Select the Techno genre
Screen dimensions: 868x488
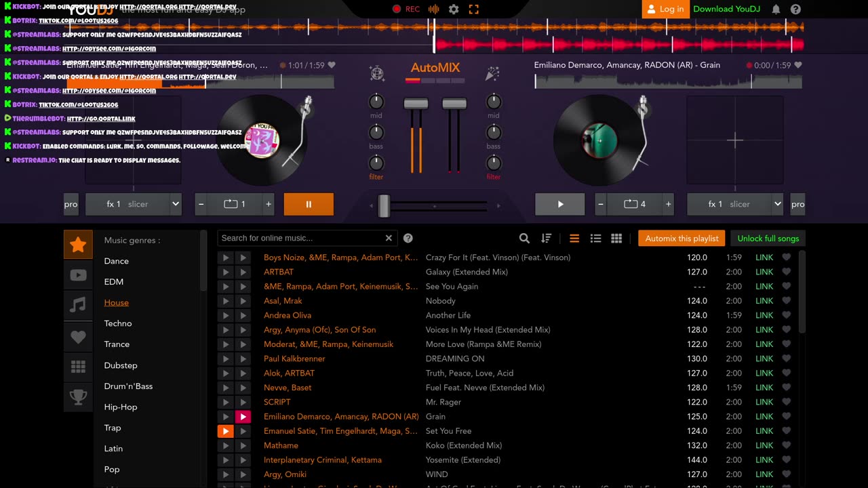click(118, 323)
